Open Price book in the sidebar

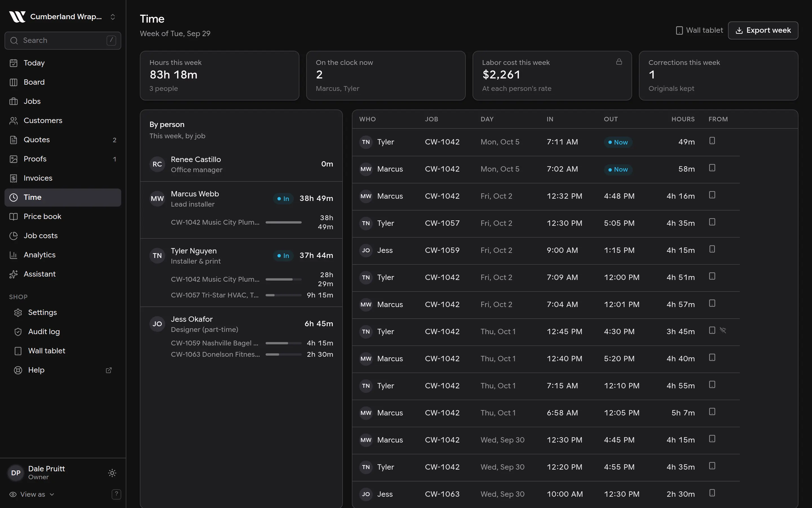point(63,216)
